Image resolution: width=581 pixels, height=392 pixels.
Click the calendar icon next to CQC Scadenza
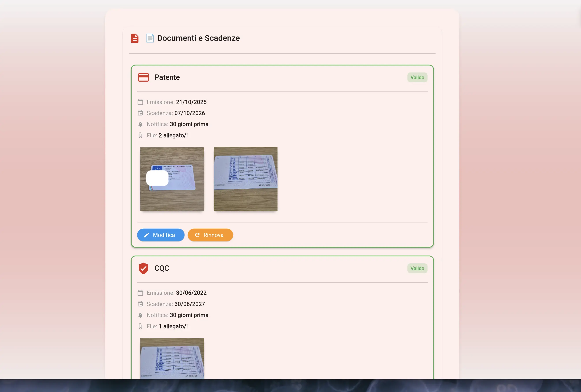(x=140, y=304)
